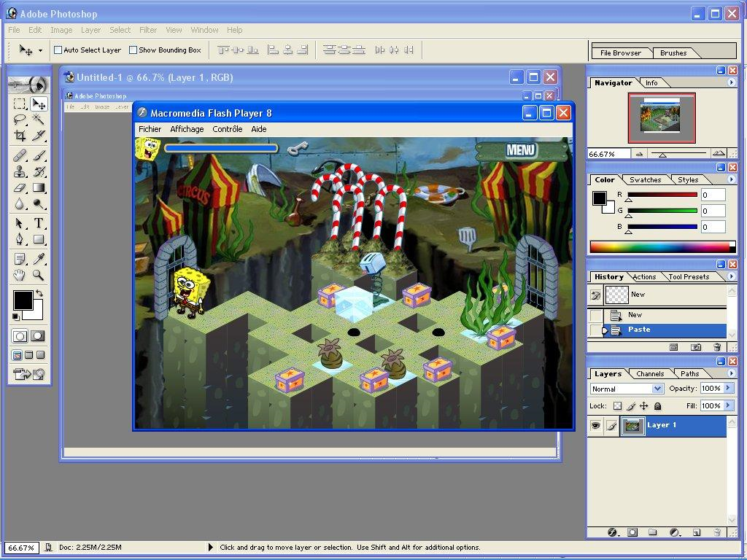The height and width of the screenshot is (560, 747).
Task: Switch to the Actions tab
Action: [644, 276]
